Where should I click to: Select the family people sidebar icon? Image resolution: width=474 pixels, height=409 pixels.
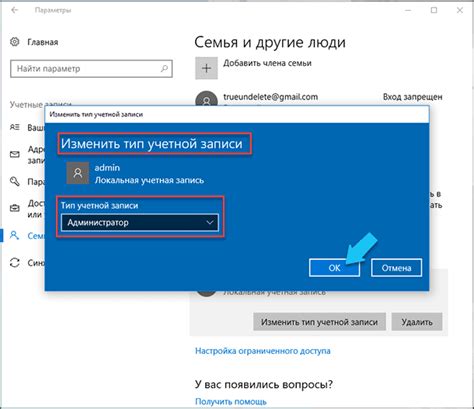click(x=14, y=235)
